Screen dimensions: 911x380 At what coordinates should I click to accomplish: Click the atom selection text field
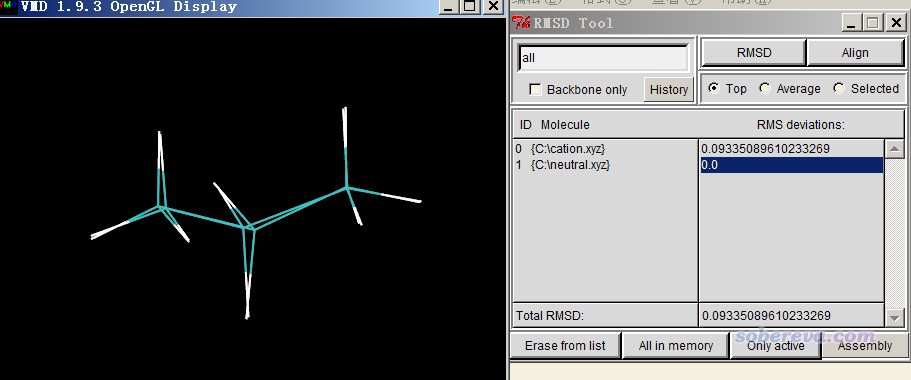[x=604, y=58]
